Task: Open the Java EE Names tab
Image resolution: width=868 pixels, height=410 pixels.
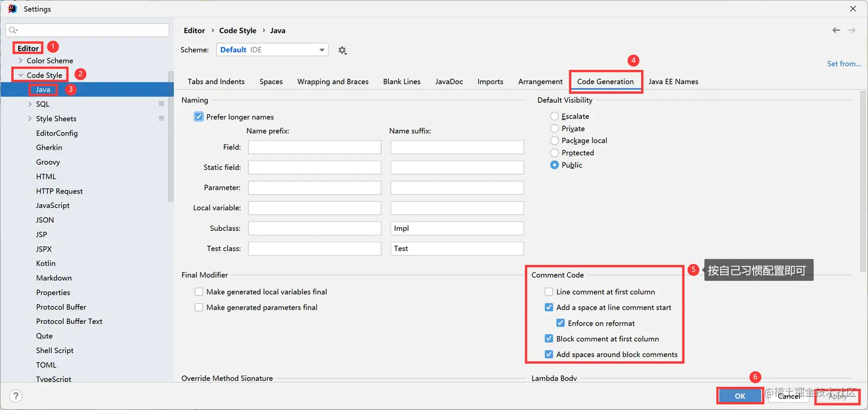Action: [673, 82]
